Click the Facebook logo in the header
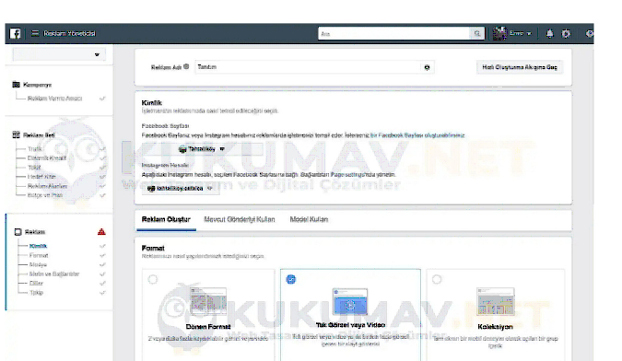 coord(15,33)
